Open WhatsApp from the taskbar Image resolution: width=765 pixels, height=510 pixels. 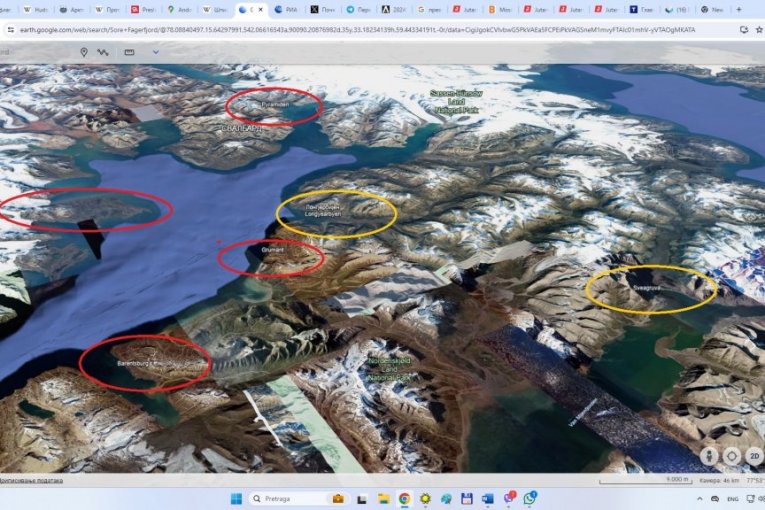[529, 498]
